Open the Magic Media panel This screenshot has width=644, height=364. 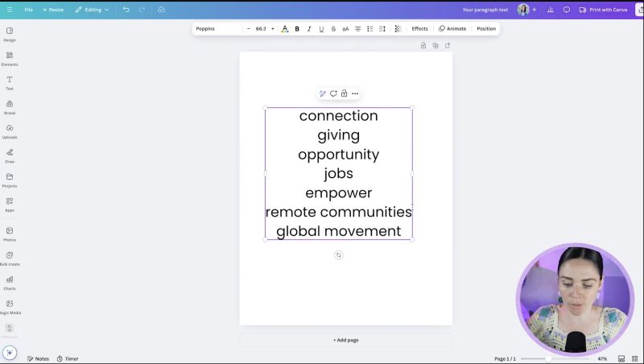[x=10, y=307]
